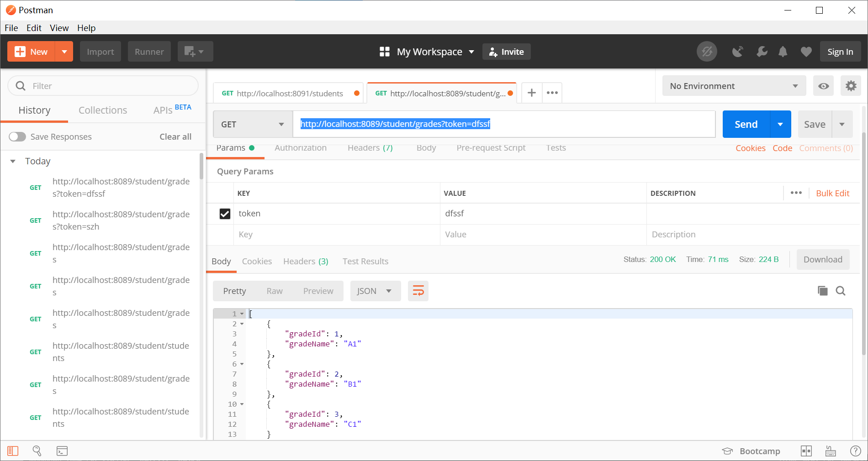Viewport: 868px width, 461px height.
Task: Open the capture requests satellite icon
Action: click(737, 52)
